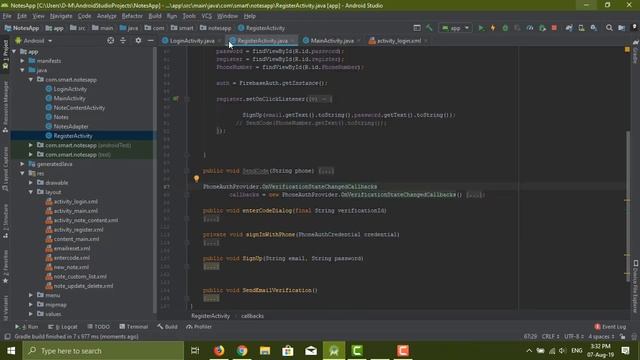Click the CRLF line separator item
Screen dimensions: 640x360
point(550,336)
